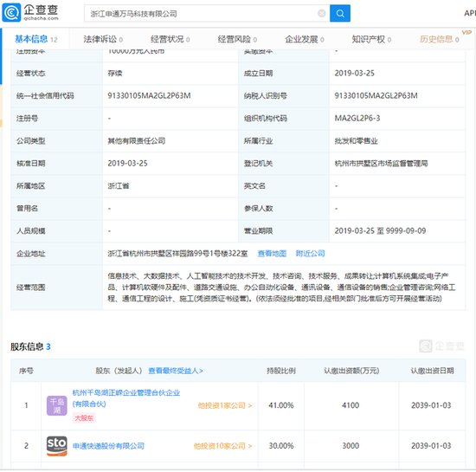
Task: Select the 存续 status value
Action: click(115, 74)
